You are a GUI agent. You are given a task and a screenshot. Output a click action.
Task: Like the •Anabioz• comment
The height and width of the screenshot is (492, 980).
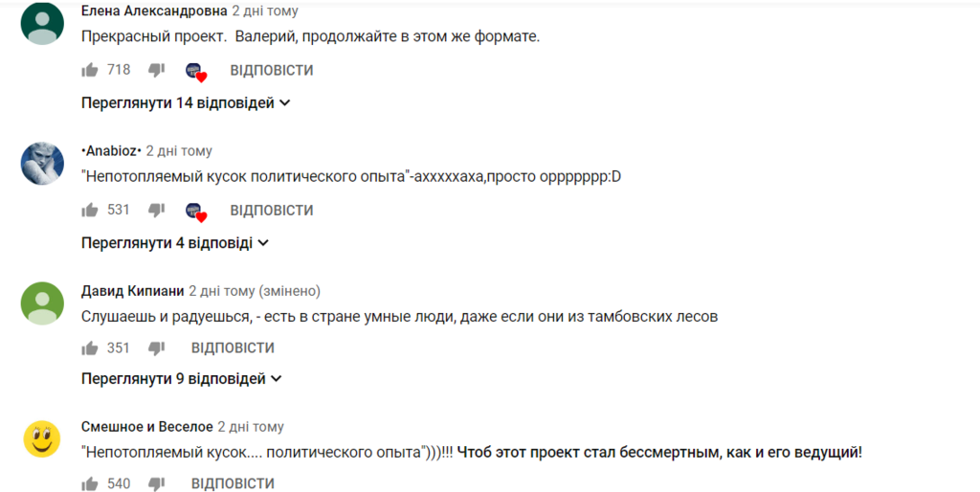90,210
